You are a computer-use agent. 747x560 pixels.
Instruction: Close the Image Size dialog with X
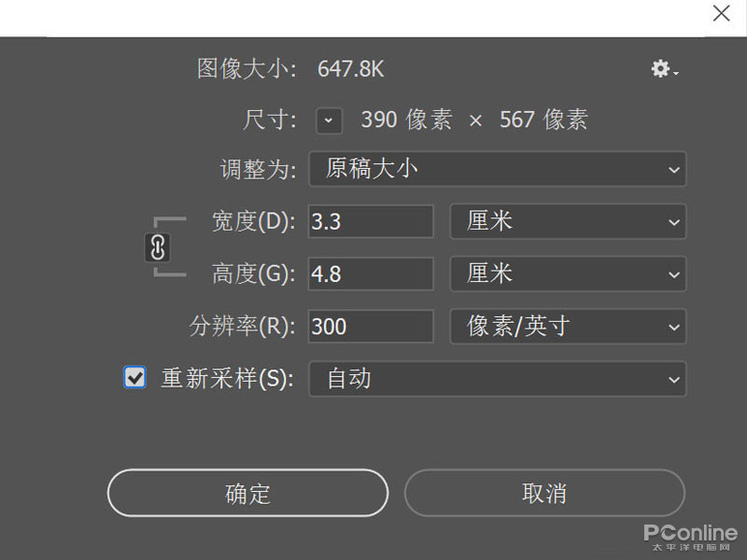click(721, 13)
